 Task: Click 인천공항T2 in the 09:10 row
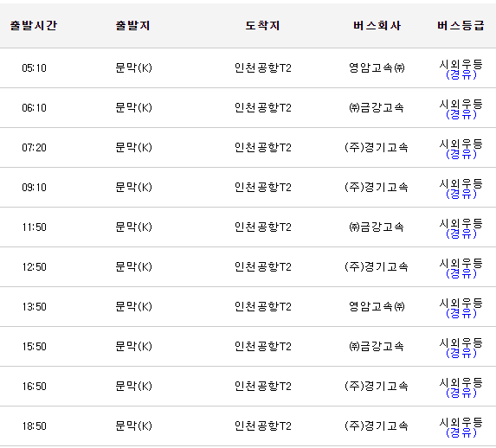click(x=263, y=188)
